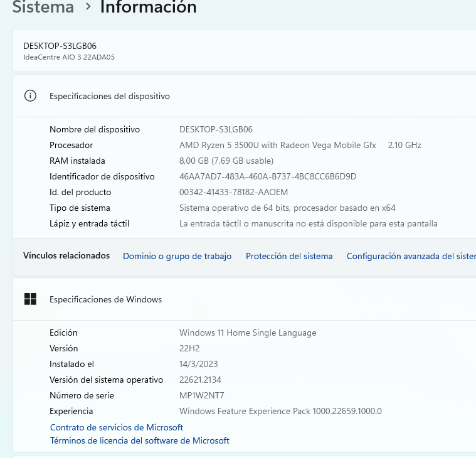Viewport: 476px width, 458px height.
Task: Click the Procesador label
Action: pos(71,145)
